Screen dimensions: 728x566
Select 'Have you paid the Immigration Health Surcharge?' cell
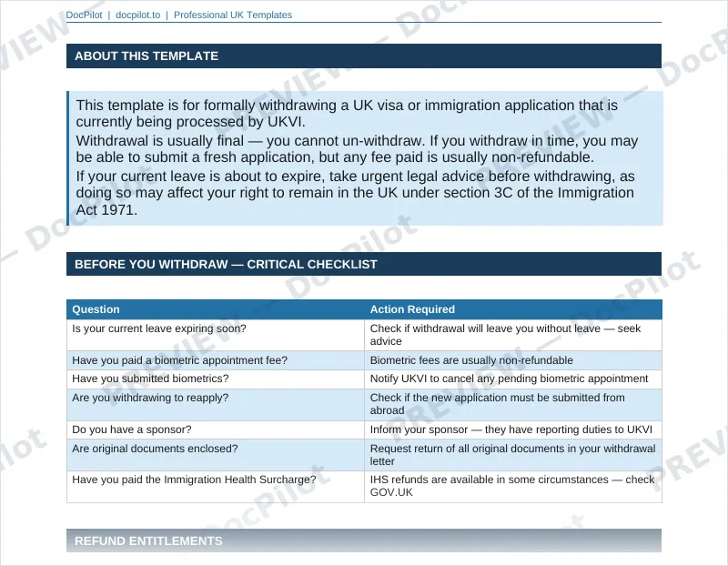[216, 487]
